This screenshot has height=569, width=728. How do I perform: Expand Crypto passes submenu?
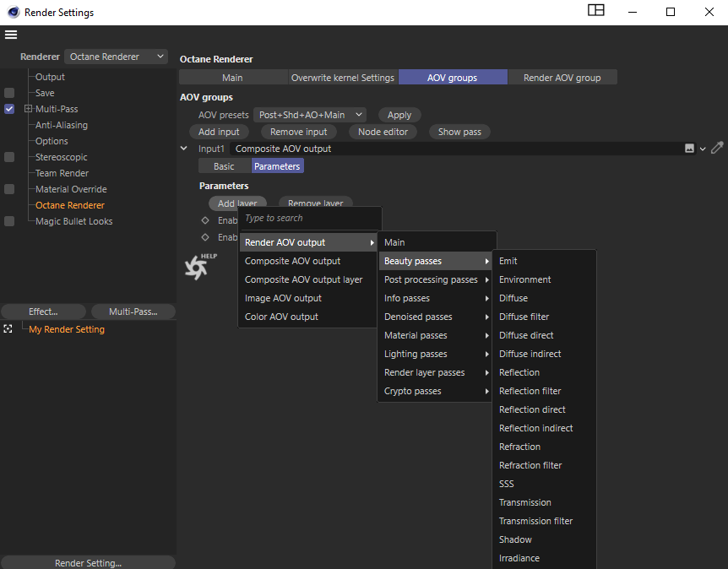pyautogui.click(x=435, y=391)
